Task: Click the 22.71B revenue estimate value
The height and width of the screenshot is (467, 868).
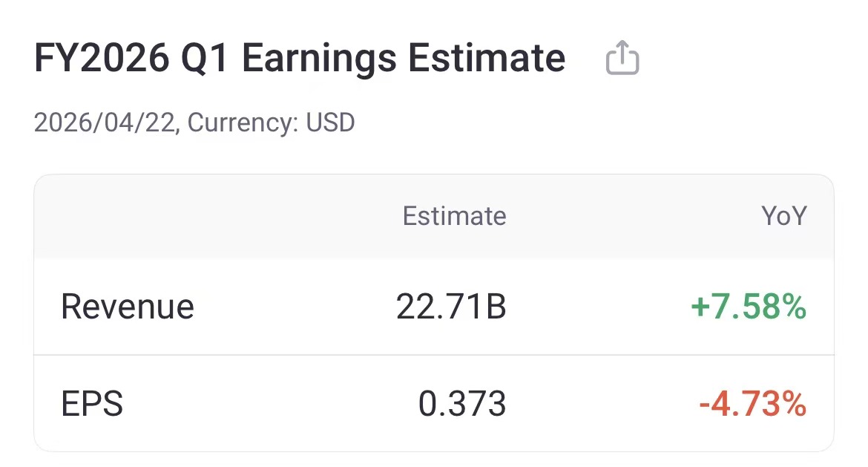Action: [x=454, y=306]
